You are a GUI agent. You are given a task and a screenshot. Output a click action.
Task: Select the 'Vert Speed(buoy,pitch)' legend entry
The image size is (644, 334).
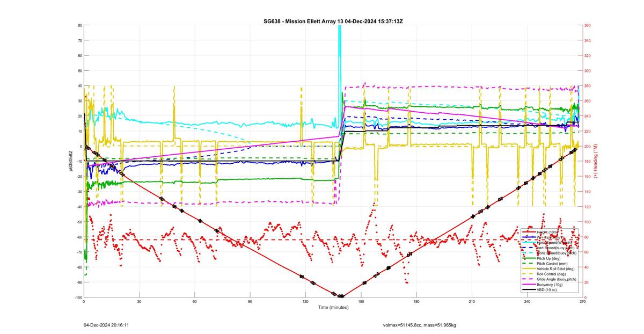pyautogui.click(x=555, y=248)
